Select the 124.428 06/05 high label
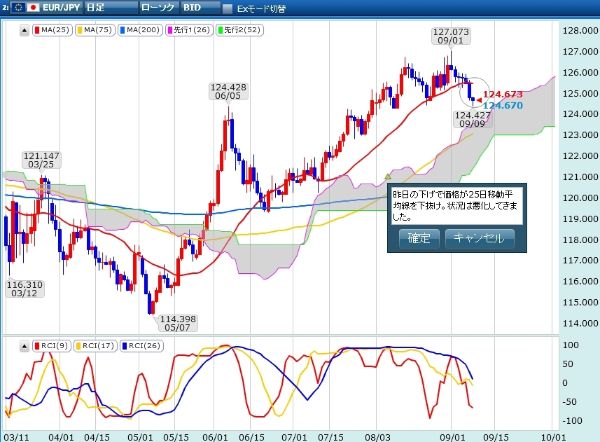The image size is (600, 442). pyautogui.click(x=228, y=91)
